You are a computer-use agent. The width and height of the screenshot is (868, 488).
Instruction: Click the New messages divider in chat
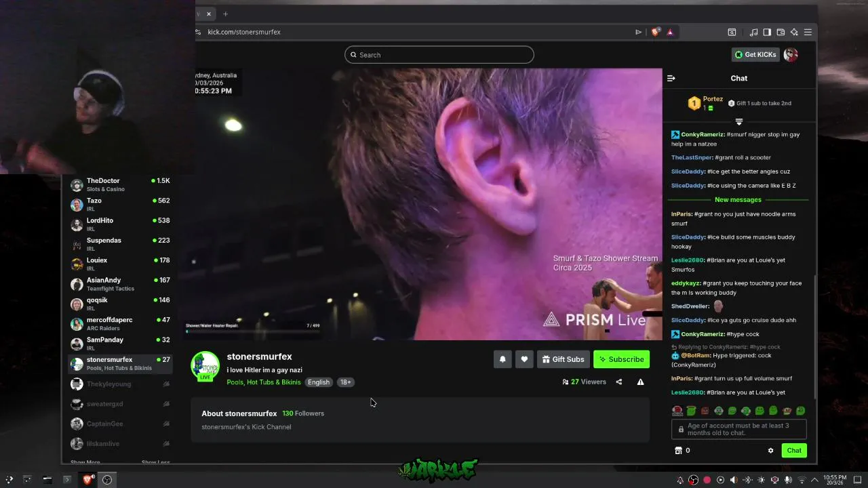(738, 200)
